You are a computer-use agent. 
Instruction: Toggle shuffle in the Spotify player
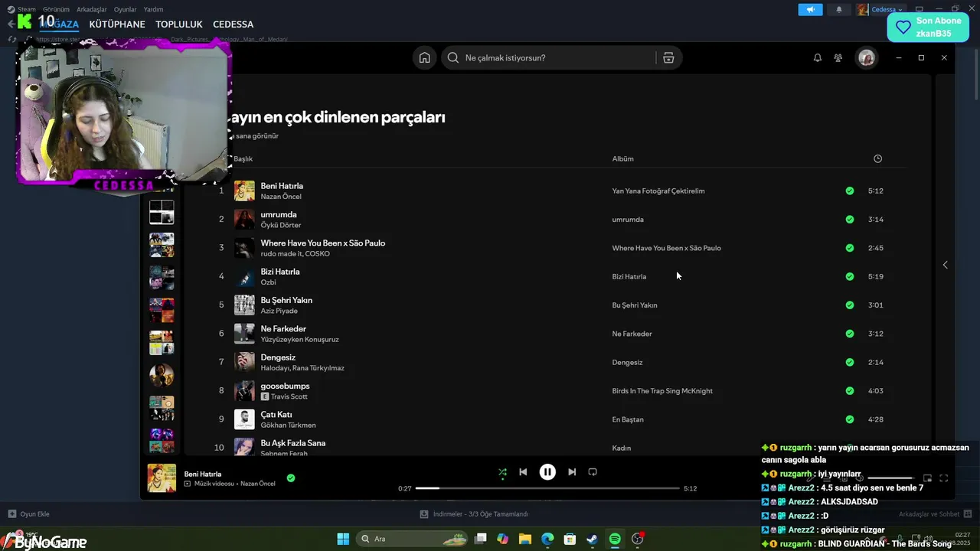pos(502,472)
